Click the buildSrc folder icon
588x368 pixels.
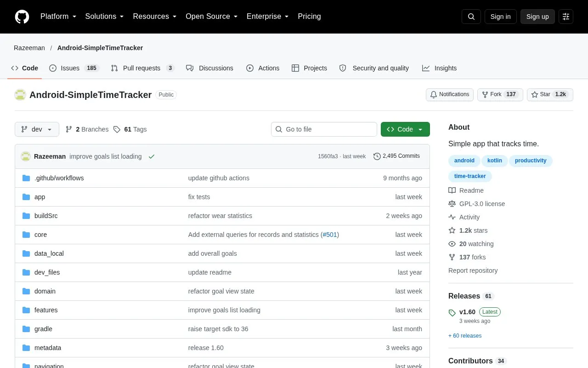[x=26, y=216]
